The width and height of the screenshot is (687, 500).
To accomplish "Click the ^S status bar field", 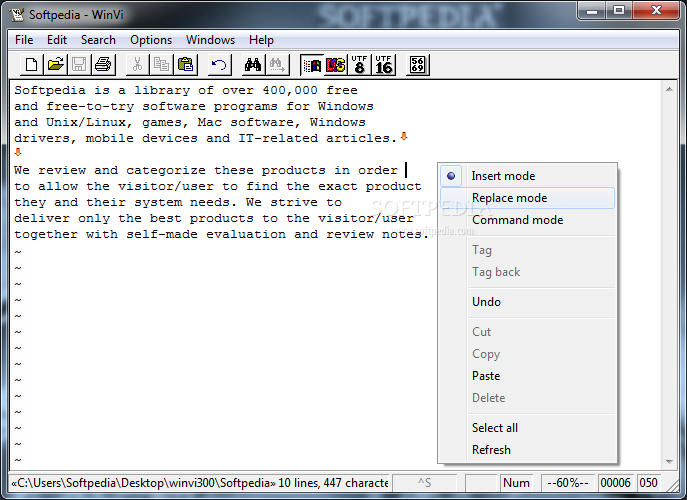I will tap(424, 483).
